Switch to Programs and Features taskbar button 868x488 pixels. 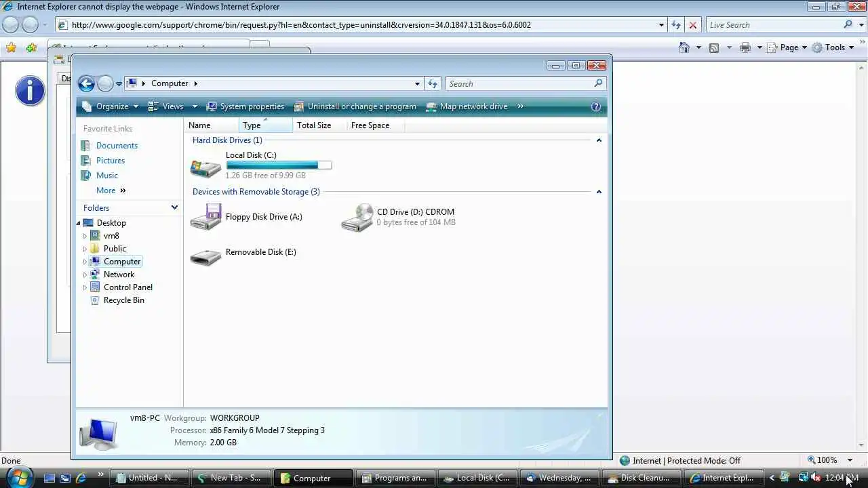pyautogui.click(x=395, y=478)
